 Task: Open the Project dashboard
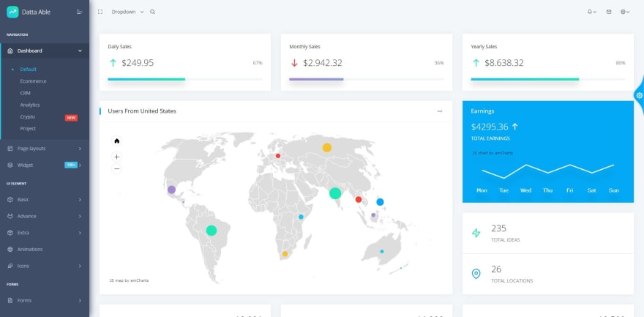pyautogui.click(x=28, y=129)
